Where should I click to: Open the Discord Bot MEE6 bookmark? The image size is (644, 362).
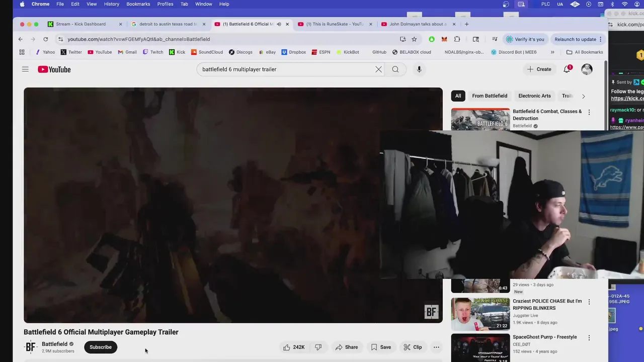click(x=514, y=52)
